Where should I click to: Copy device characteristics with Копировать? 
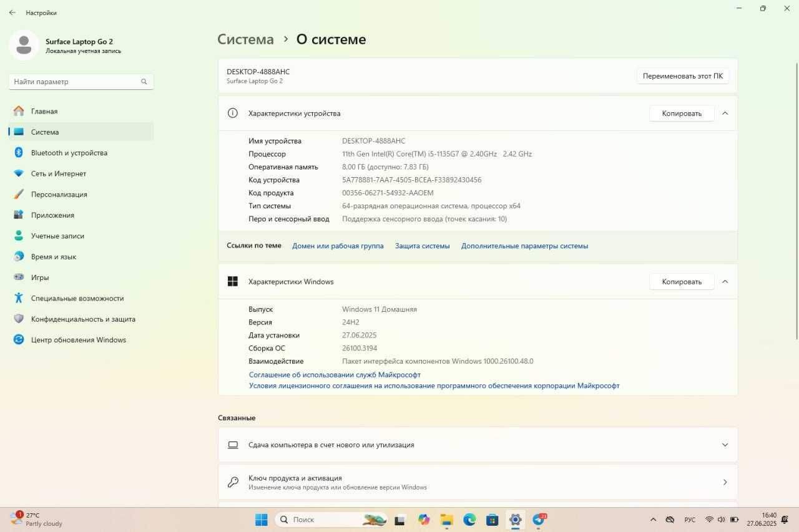(x=682, y=114)
